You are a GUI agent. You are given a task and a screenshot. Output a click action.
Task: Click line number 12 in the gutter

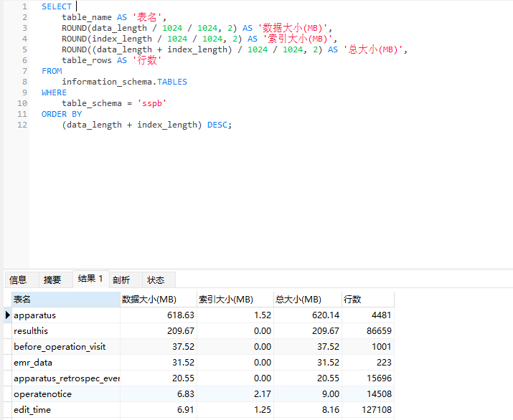[x=22, y=125]
